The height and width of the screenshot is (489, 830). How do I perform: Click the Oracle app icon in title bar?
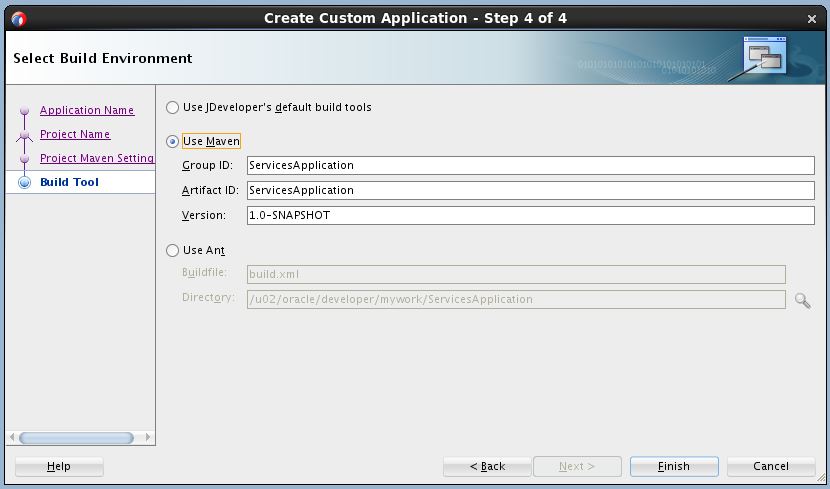(18, 18)
